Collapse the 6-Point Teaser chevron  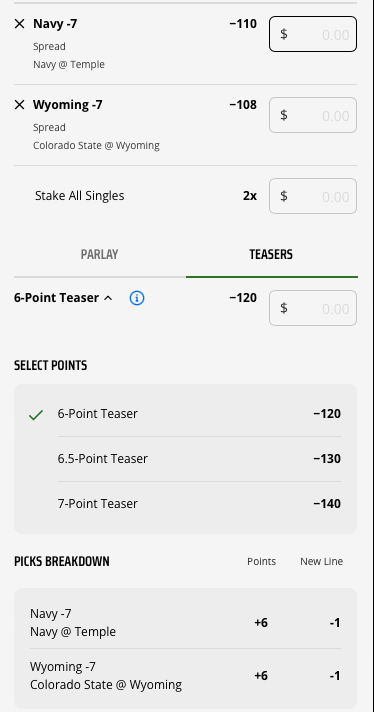pyautogui.click(x=108, y=298)
